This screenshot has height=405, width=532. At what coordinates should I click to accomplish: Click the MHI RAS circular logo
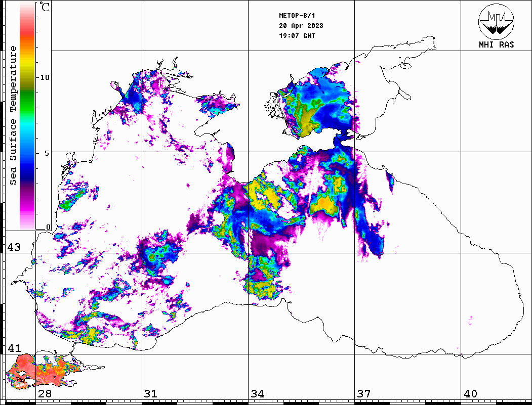[x=497, y=21]
